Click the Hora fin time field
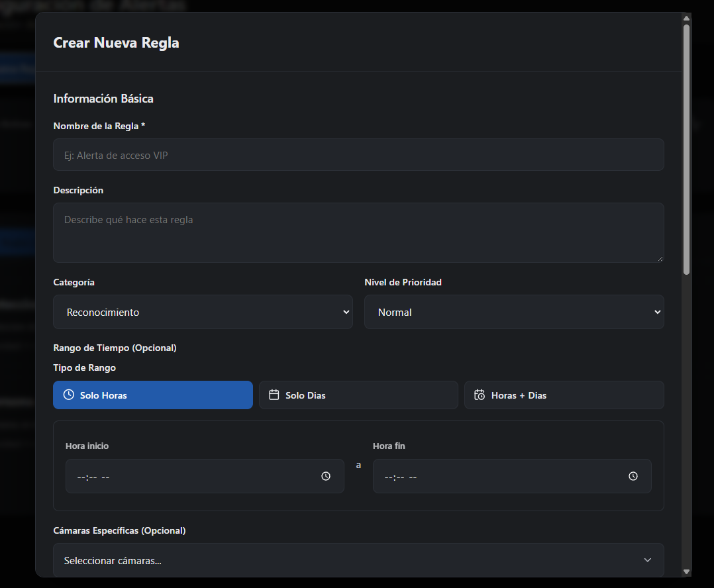The height and width of the screenshot is (588, 714). click(x=512, y=476)
